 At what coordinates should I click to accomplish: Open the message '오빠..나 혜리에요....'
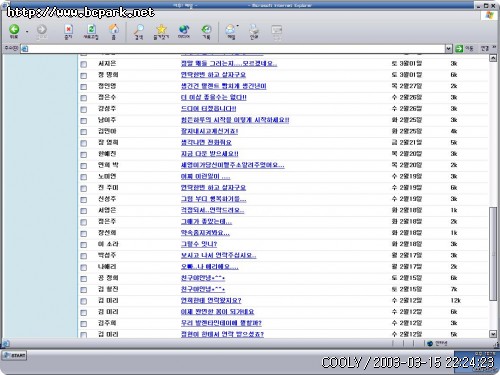pos(210,267)
